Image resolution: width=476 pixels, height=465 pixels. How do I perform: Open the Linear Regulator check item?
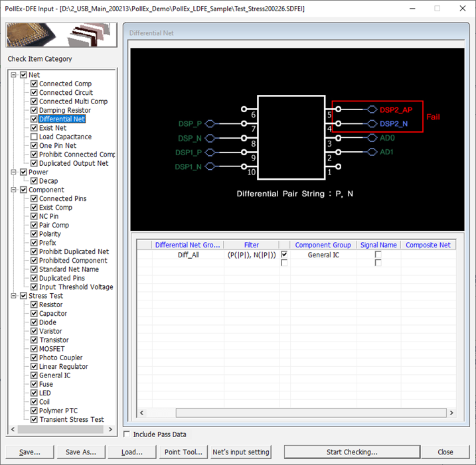[63, 367]
